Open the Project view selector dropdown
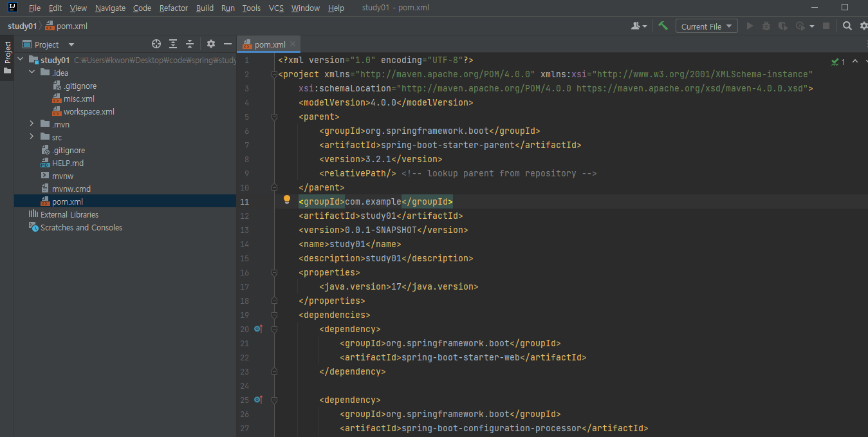The image size is (868, 437). click(71, 44)
